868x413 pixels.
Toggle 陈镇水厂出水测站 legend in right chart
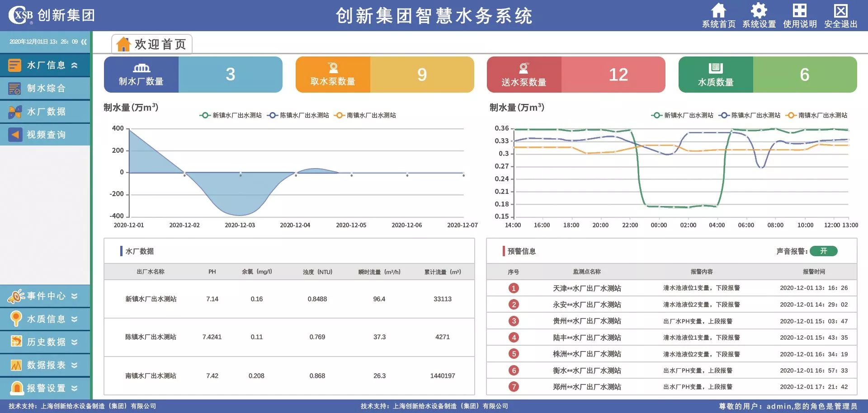tap(750, 115)
